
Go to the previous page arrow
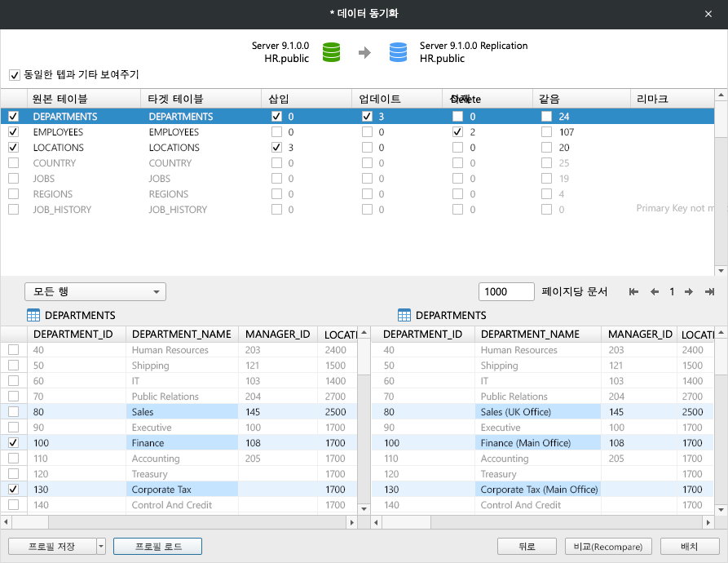(654, 292)
